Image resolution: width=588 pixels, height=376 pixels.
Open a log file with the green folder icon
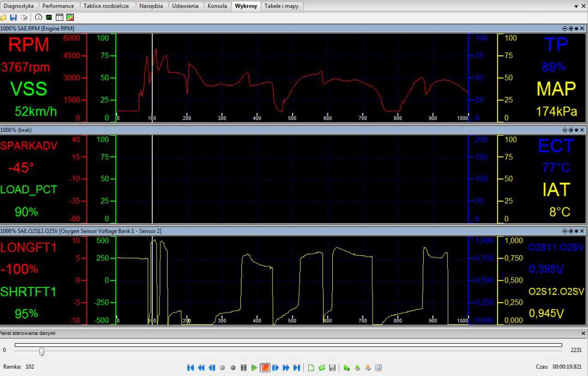pos(321,367)
